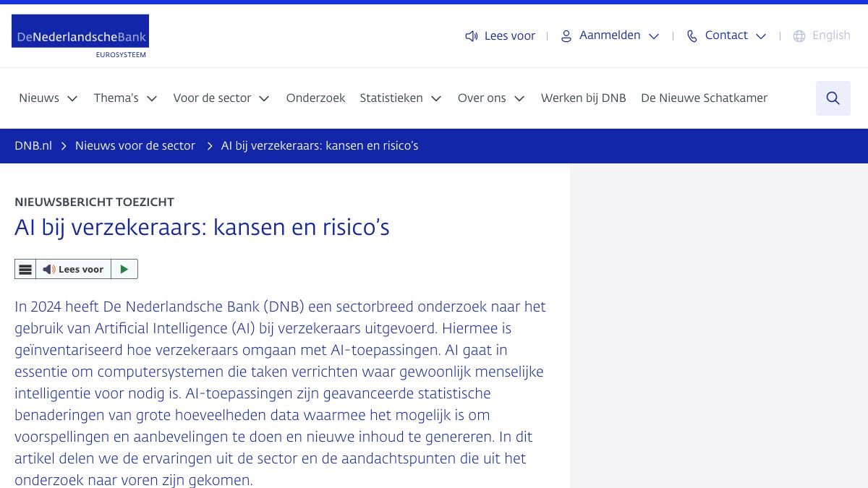Open the ReadSpeaker menu icon with three bars

[x=25, y=269]
